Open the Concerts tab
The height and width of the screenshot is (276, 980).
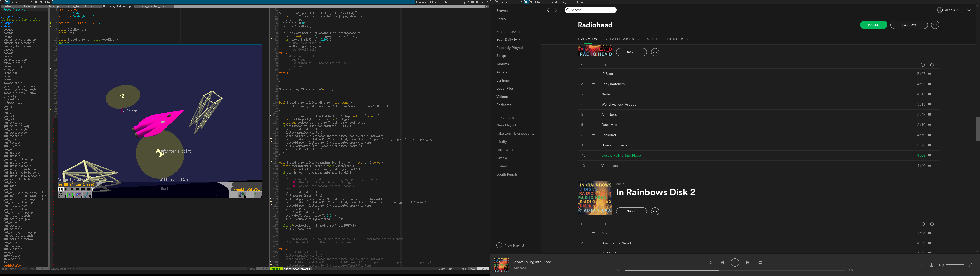point(677,39)
